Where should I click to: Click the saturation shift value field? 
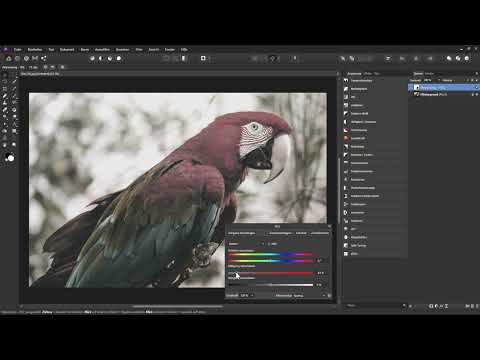320,273
